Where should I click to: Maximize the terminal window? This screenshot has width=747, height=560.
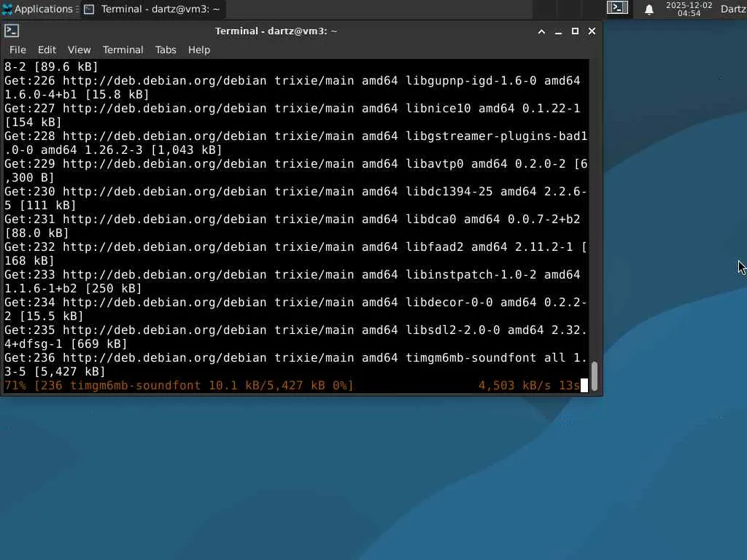[x=575, y=31]
